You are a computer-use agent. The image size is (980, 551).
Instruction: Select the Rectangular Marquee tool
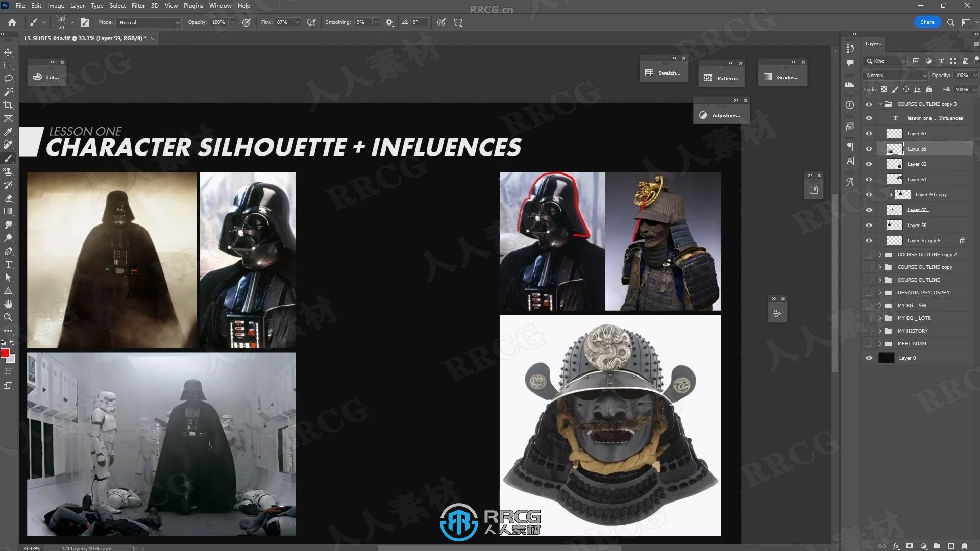(8, 65)
